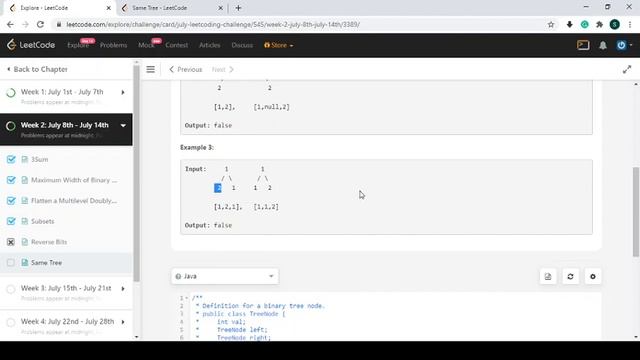This screenshot has width=640, height=360.
Task: Open the notifications bell
Action: (602, 45)
